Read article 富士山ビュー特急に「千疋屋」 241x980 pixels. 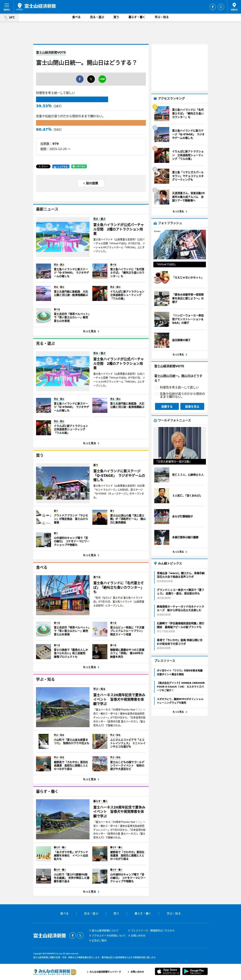[x=128, y=631]
